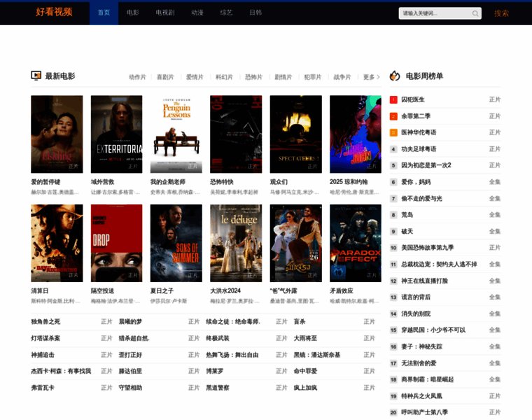Viewport: 532px width, 420px height.
Task: Select the 日韩 tab
Action: tap(255, 13)
